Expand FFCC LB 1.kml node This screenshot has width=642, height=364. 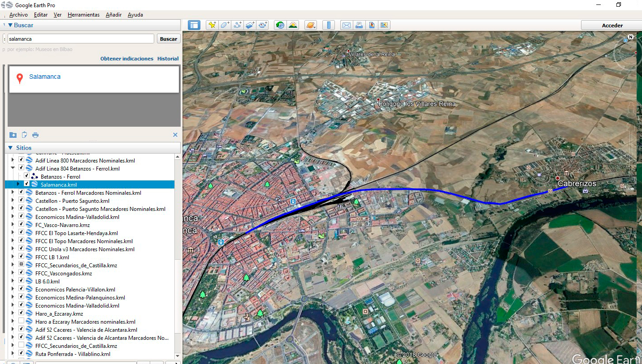[13, 257]
